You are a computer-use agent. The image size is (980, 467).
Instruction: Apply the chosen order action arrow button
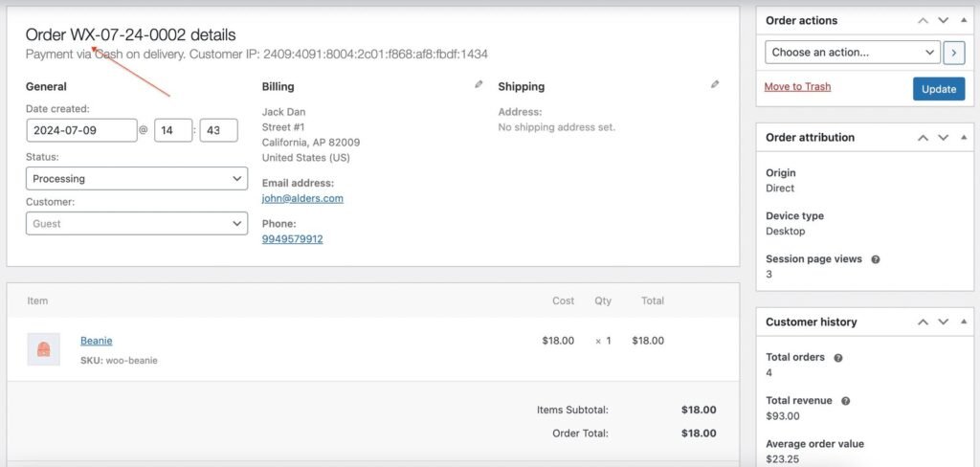tap(953, 53)
